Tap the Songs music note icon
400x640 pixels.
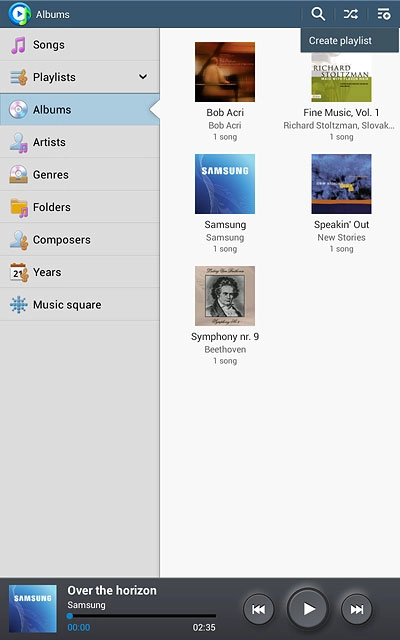coord(18,45)
